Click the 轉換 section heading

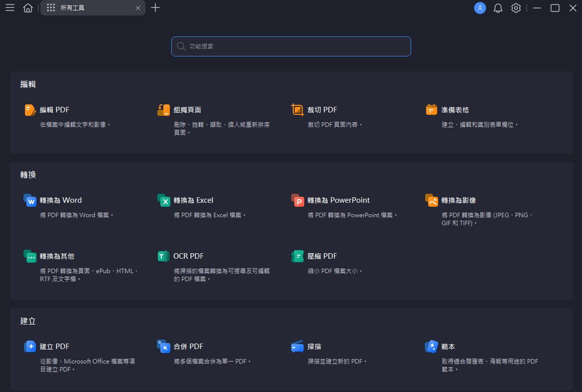click(x=28, y=175)
